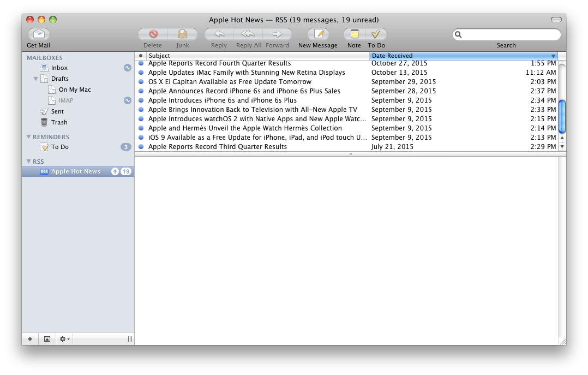Create a Note from the toolbar
This screenshot has height=375, width=588.
click(355, 34)
